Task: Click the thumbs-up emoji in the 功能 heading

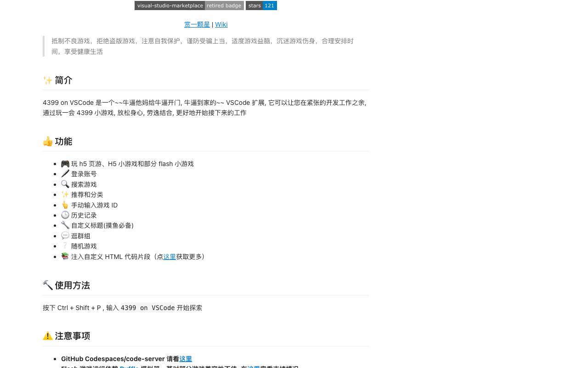Action: pyautogui.click(x=48, y=142)
